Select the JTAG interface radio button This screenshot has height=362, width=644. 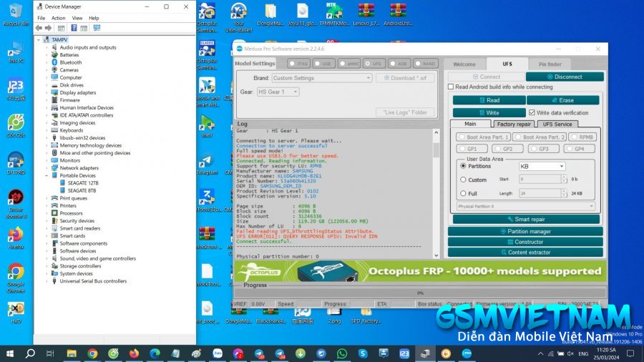pyautogui.click(x=292, y=64)
